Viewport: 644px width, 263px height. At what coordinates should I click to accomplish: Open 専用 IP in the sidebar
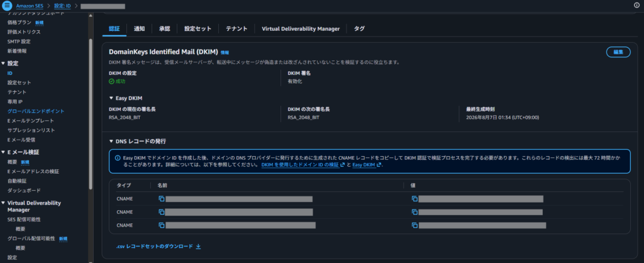(x=15, y=101)
